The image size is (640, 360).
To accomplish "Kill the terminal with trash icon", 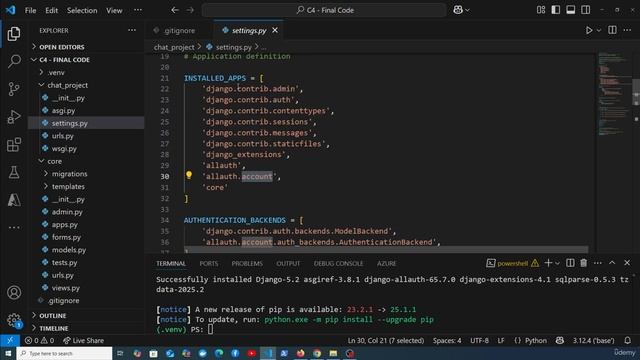I will point(584,263).
